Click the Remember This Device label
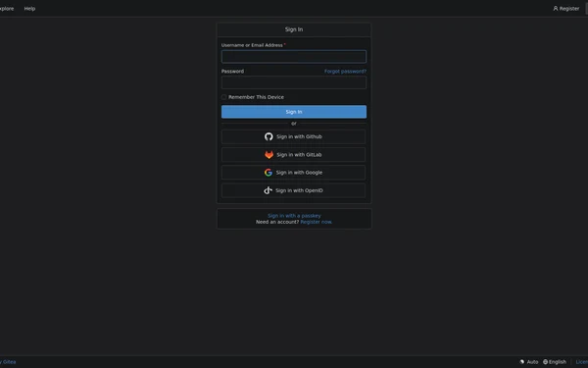This screenshot has width=588, height=368. (256, 97)
